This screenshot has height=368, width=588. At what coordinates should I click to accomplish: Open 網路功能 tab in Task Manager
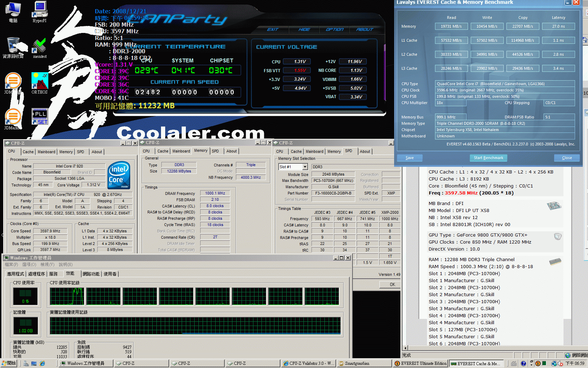coord(91,274)
